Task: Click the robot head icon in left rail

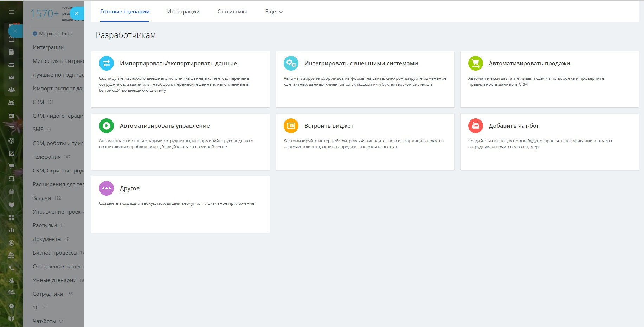Action: click(12, 103)
